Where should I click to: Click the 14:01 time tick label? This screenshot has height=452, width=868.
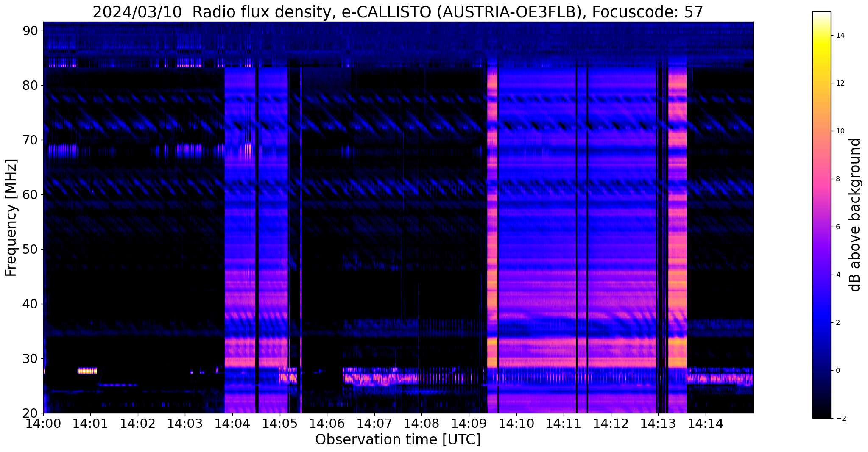tap(90, 424)
